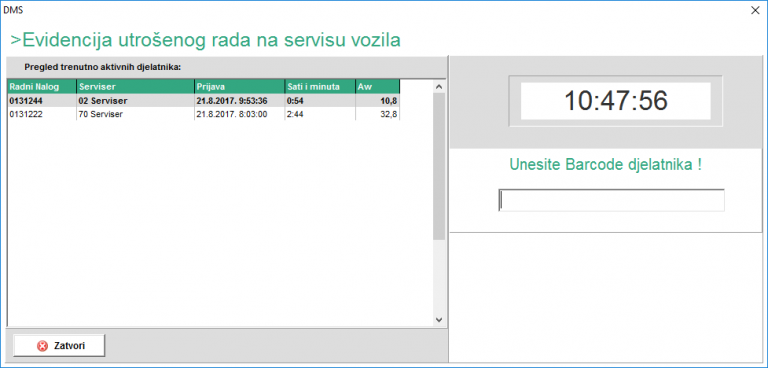Select the 70 Serviser cell
768x368 pixels.
[135, 114]
